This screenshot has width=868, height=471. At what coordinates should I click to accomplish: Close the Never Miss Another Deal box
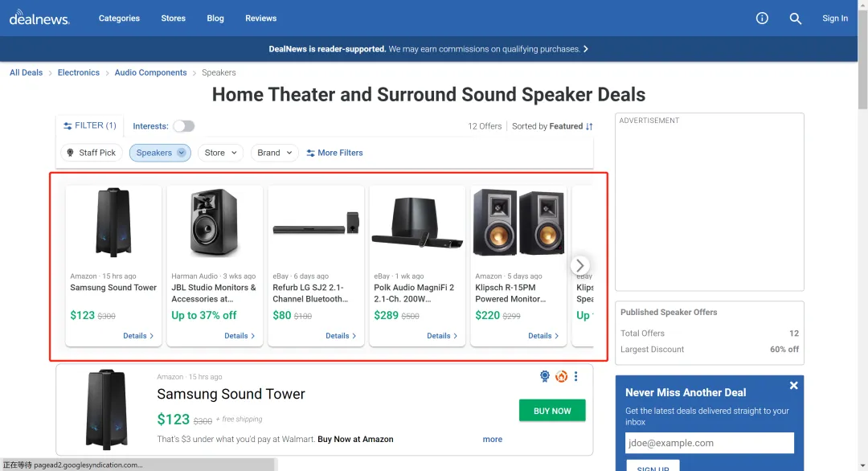pyautogui.click(x=794, y=385)
